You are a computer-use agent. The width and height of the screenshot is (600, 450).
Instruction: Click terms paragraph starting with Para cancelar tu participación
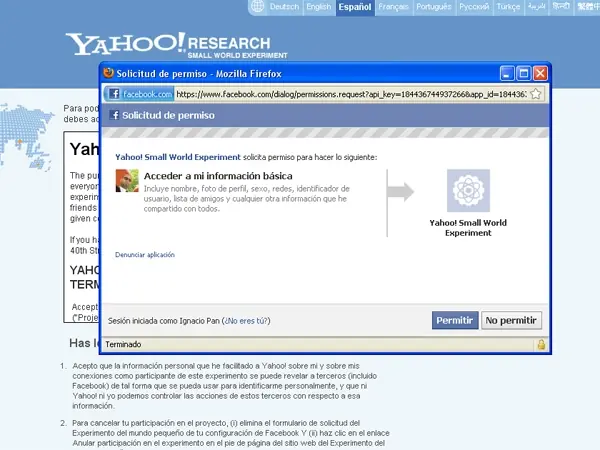(231, 433)
